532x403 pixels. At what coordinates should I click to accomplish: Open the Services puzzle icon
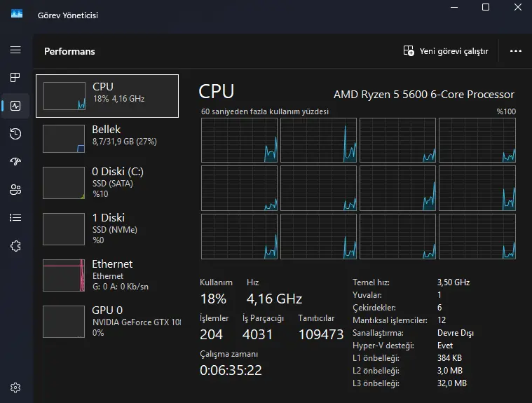[15, 245]
